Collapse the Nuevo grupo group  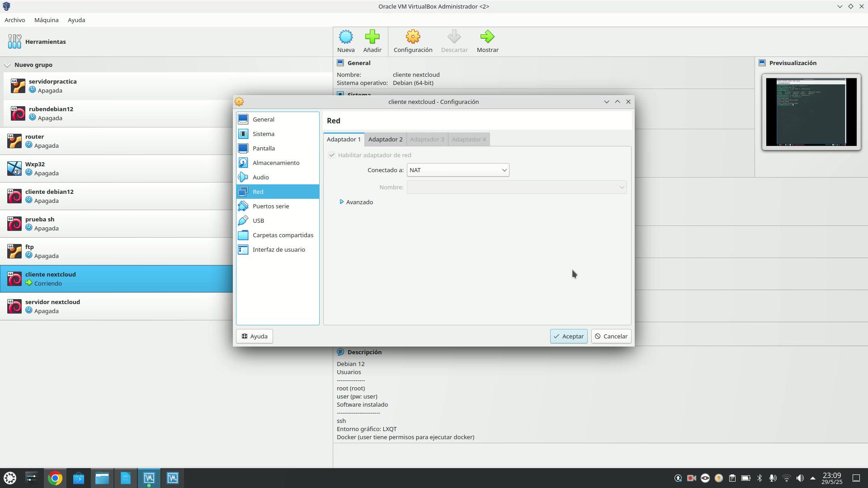tap(7, 65)
